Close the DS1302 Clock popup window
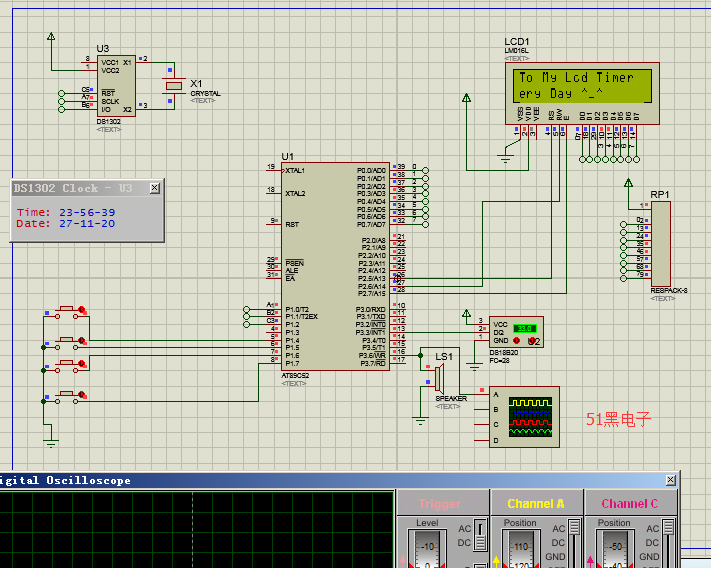 pos(155,188)
